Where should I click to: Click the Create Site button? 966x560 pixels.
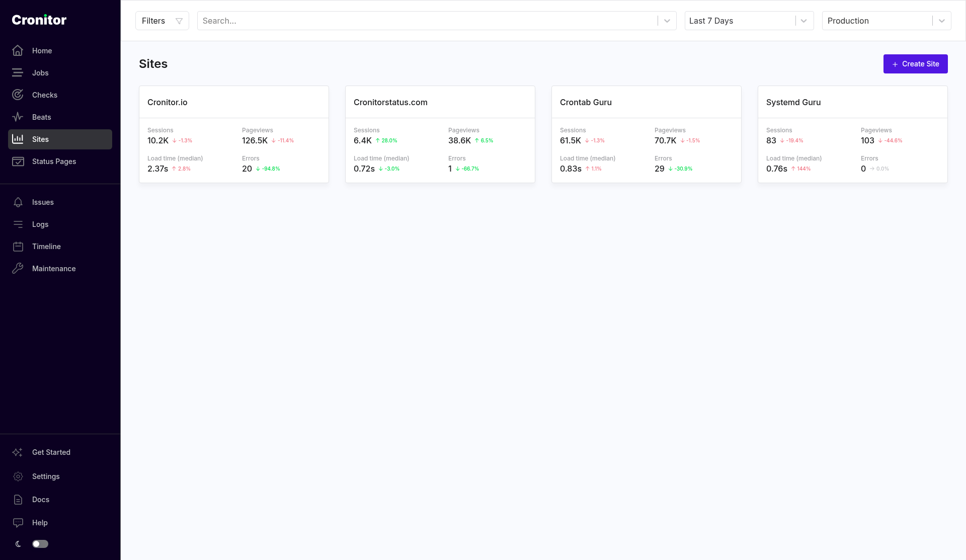[915, 64]
